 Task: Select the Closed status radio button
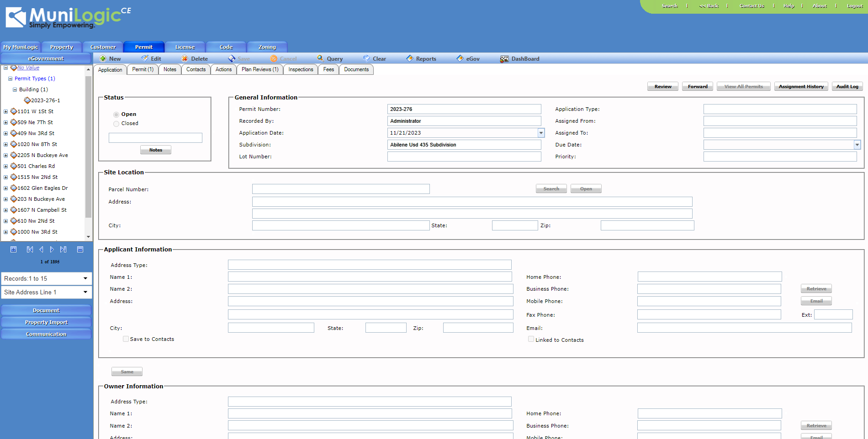pos(116,124)
